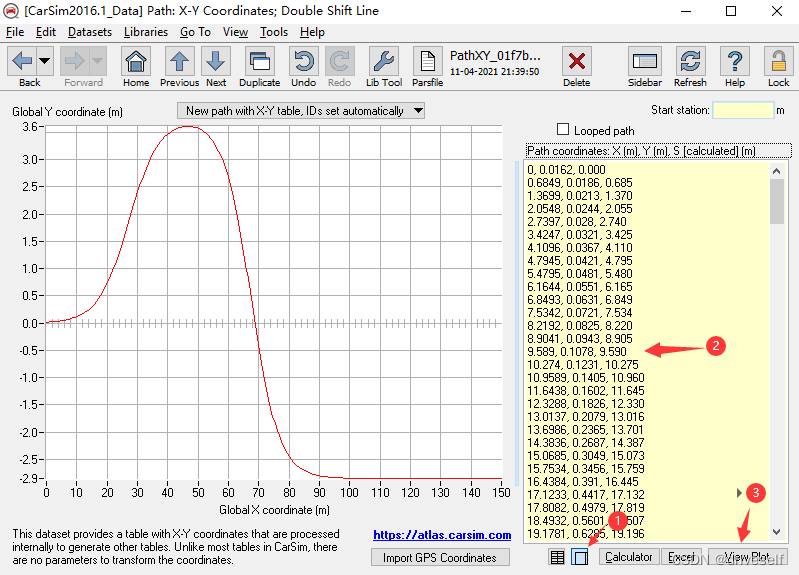The image size is (799, 575).
Task: Close the CarSim window
Action: [x=777, y=11]
